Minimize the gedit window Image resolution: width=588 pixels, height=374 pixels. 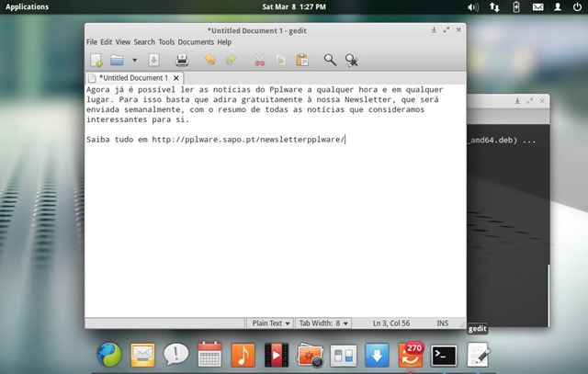[434, 30]
